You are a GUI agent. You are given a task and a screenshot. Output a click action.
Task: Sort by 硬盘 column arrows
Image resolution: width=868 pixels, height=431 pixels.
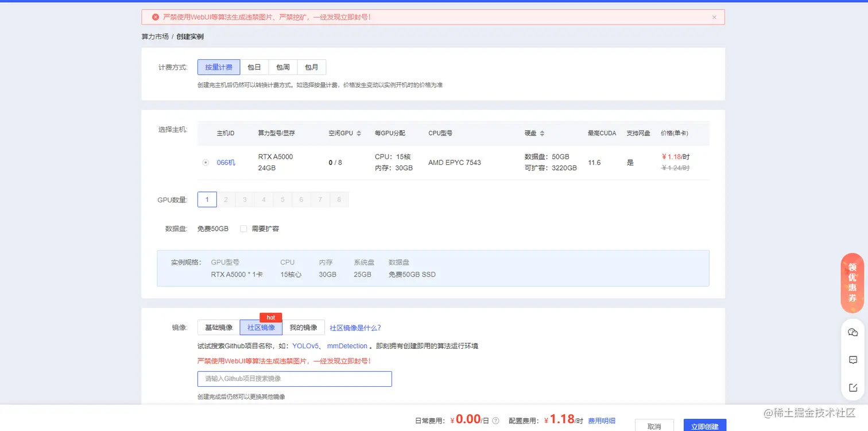542,133
